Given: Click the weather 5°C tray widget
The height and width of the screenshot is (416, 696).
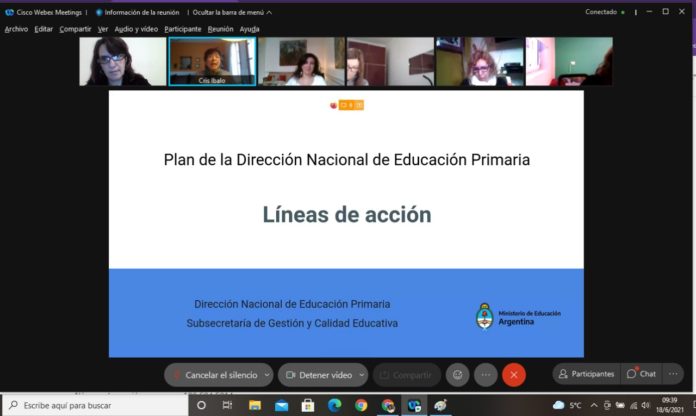Looking at the screenshot, I should point(567,405).
